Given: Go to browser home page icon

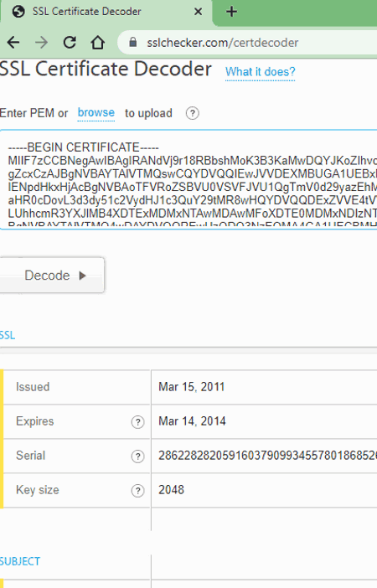Looking at the screenshot, I should coord(97,43).
